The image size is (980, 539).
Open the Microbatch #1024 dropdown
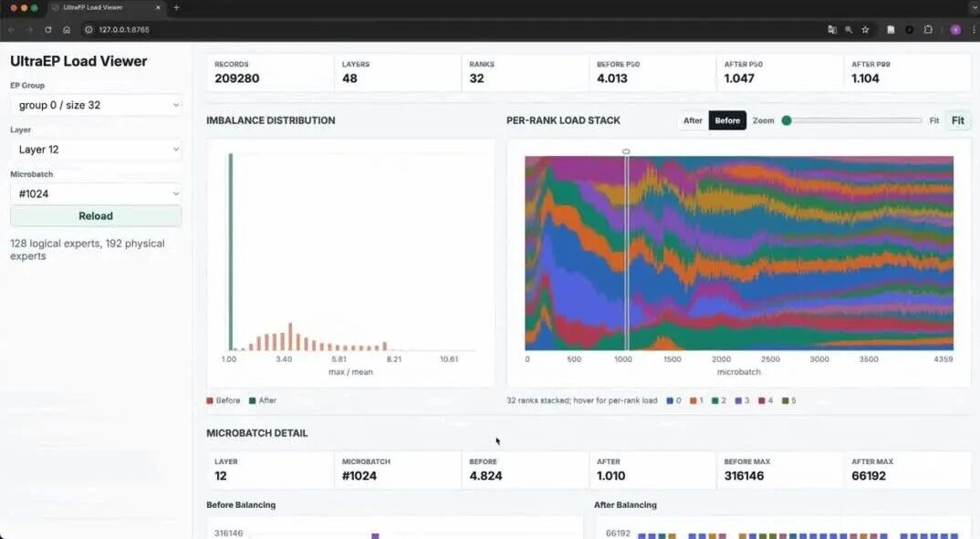coord(96,193)
